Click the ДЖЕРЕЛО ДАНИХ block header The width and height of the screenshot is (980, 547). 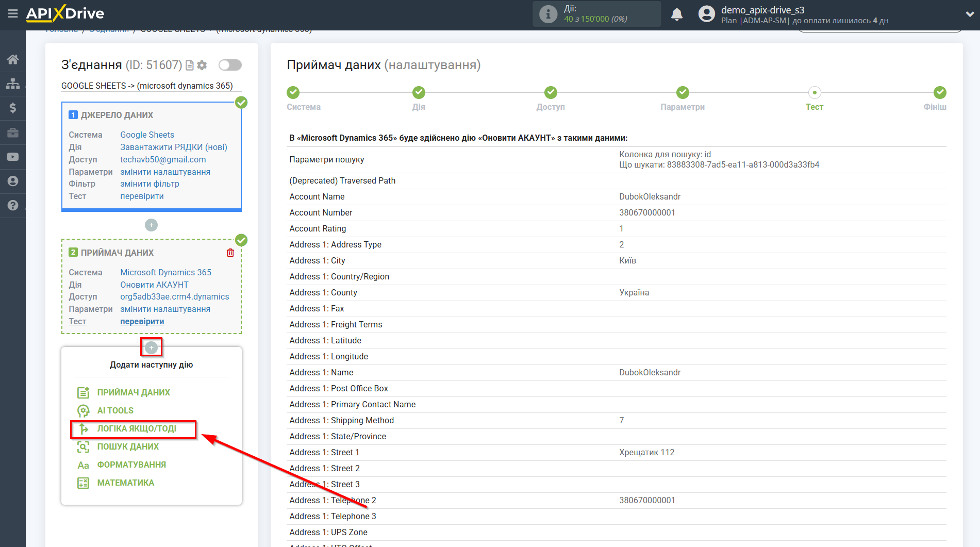click(x=117, y=115)
